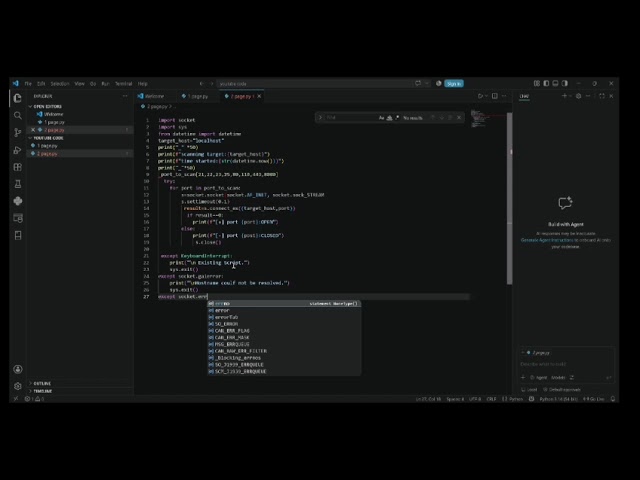Open the Testing flask view
Image resolution: width=640 pixels, height=480 pixels.
click(18, 184)
